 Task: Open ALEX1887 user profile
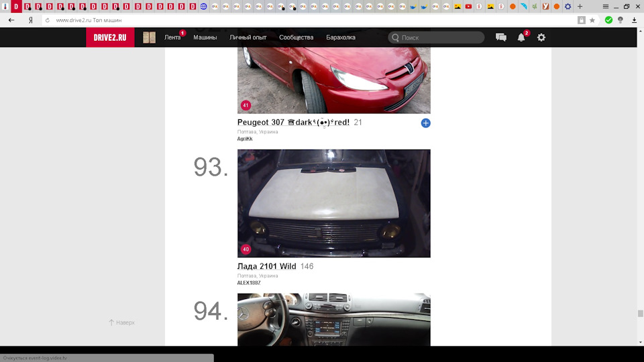[x=249, y=283]
